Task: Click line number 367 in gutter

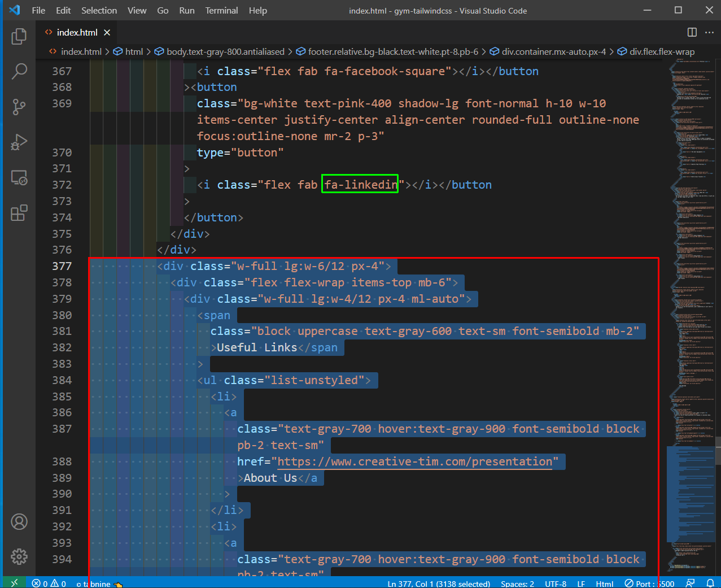Action: [x=62, y=71]
